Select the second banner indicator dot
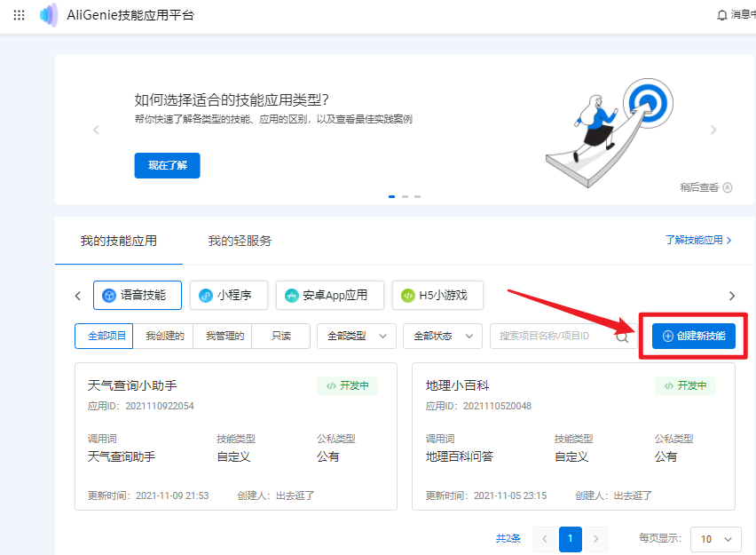This screenshot has width=756, height=555. pyautogui.click(x=405, y=196)
